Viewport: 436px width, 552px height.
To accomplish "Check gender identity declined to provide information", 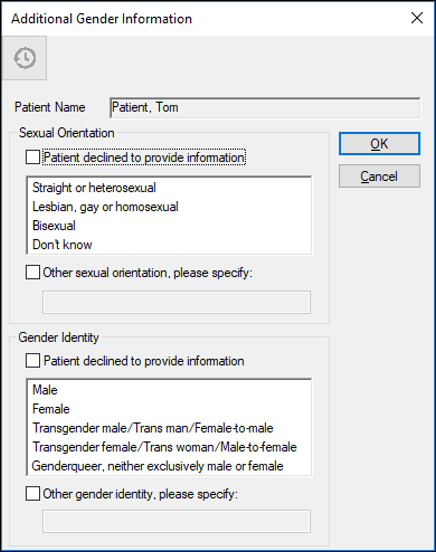I will pyautogui.click(x=33, y=360).
